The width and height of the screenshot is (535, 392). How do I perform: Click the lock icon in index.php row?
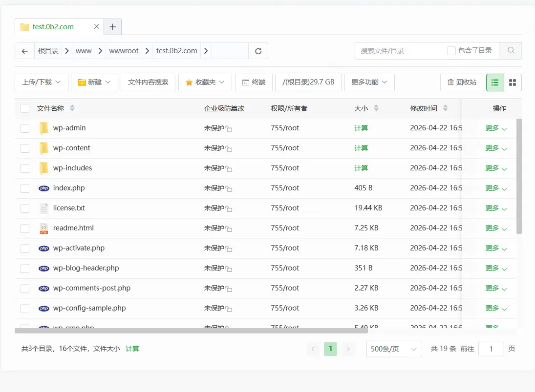[229, 189]
